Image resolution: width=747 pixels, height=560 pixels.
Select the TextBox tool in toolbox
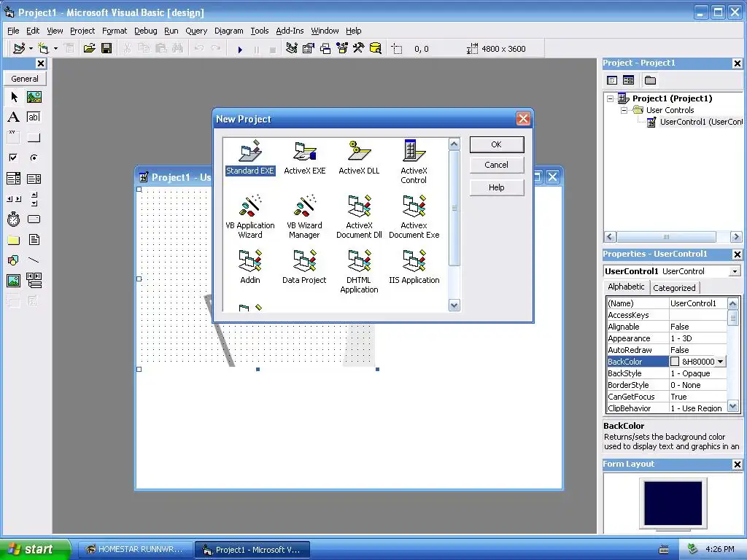[x=34, y=117]
